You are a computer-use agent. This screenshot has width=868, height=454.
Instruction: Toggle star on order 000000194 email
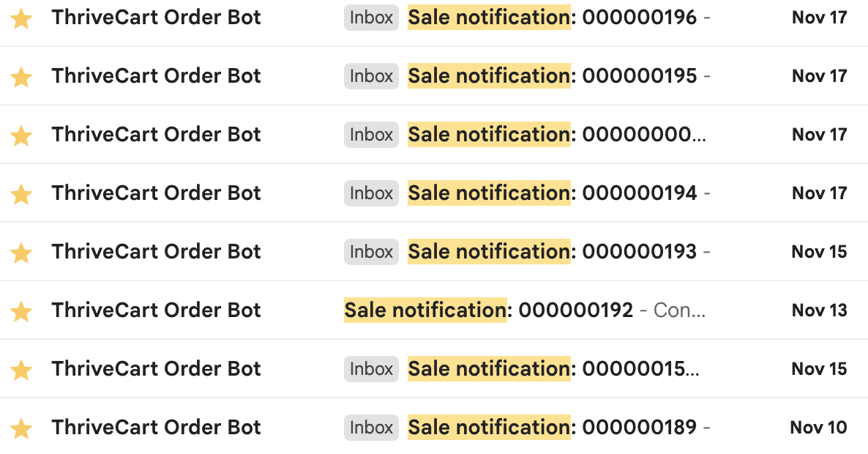(22, 194)
